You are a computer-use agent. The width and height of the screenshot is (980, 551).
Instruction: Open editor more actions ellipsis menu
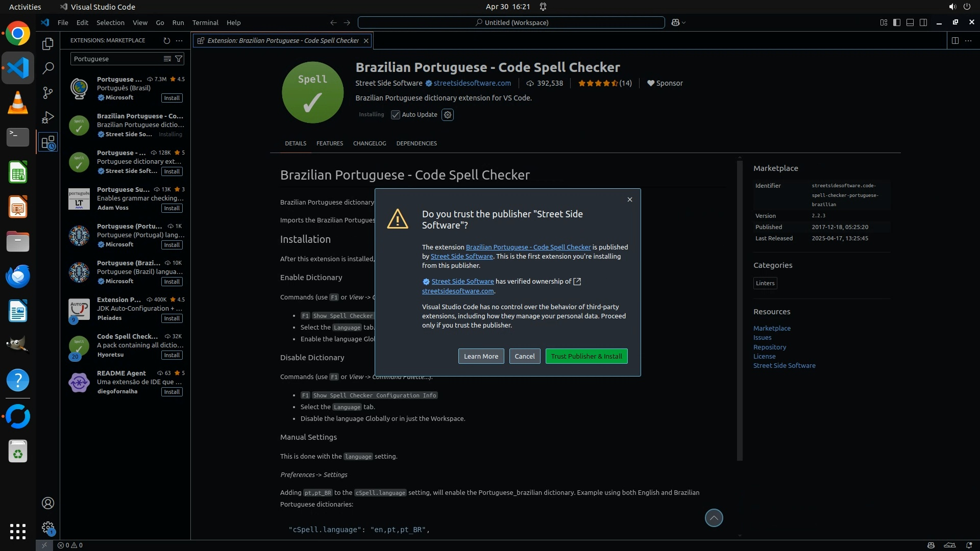[968, 40]
